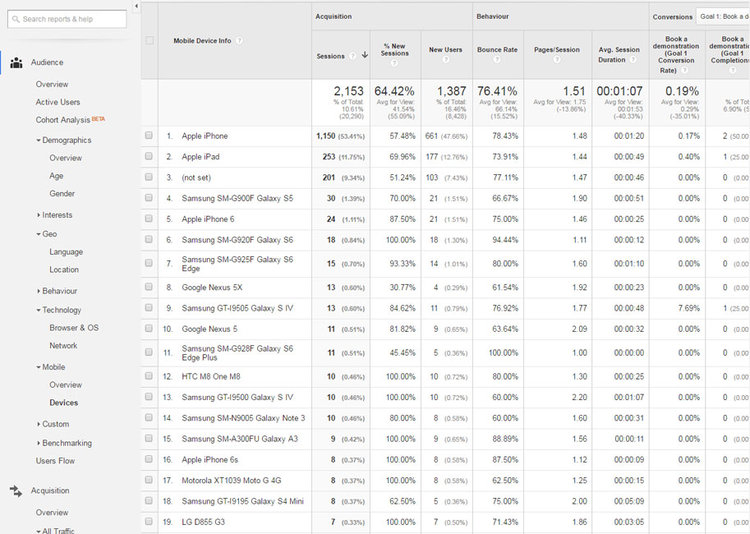The width and height of the screenshot is (750, 534).
Task: Open help icon under Pages/Session
Action: point(557,59)
